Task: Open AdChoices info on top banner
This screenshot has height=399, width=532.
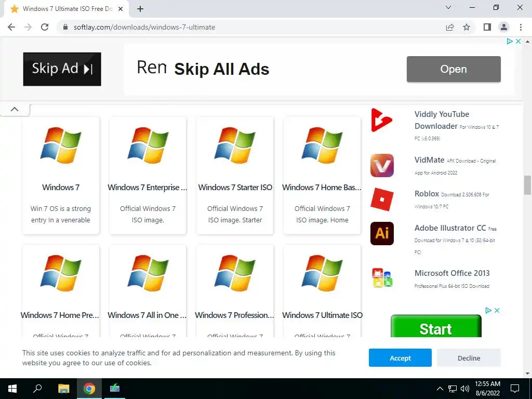Action: pyautogui.click(x=510, y=41)
